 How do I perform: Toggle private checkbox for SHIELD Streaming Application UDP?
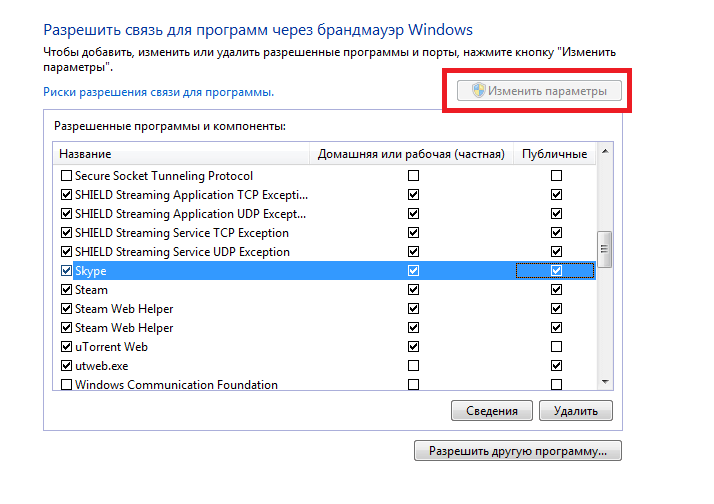pyautogui.click(x=413, y=214)
